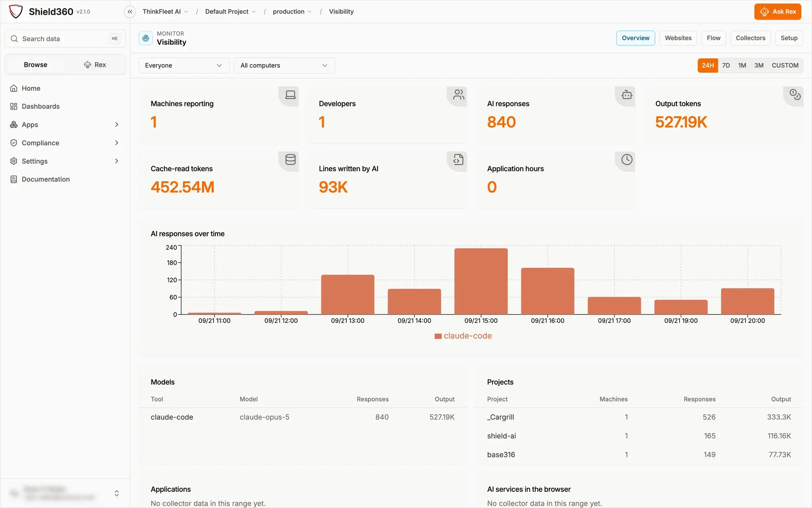The width and height of the screenshot is (812, 508).
Task: Switch sidebar to Rex mode
Action: [95, 65]
